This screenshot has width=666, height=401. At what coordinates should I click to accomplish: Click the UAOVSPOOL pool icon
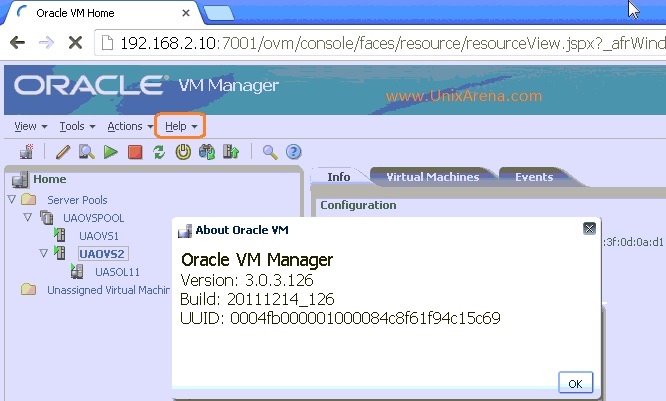tap(46, 217)
